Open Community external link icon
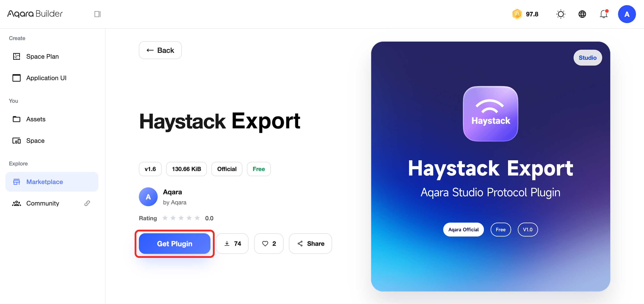 tap(87, 203)
